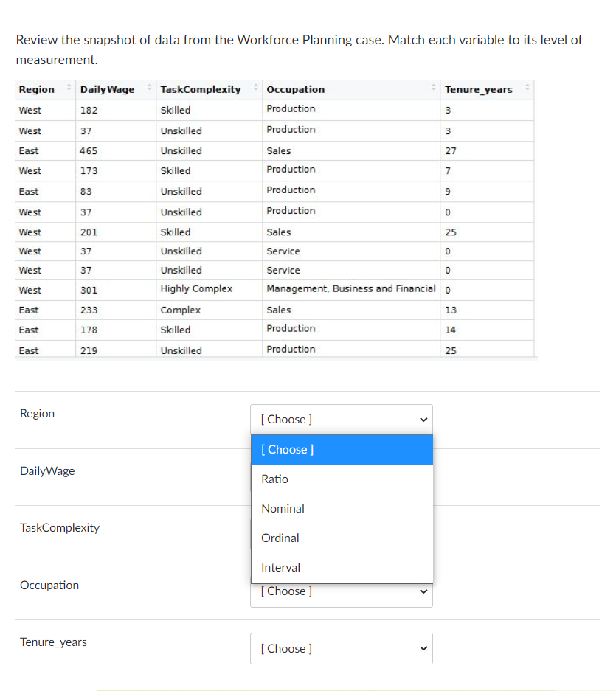616x691 pixels.
Task: Click the TaskComplexity row label
Action: (60, 527)
